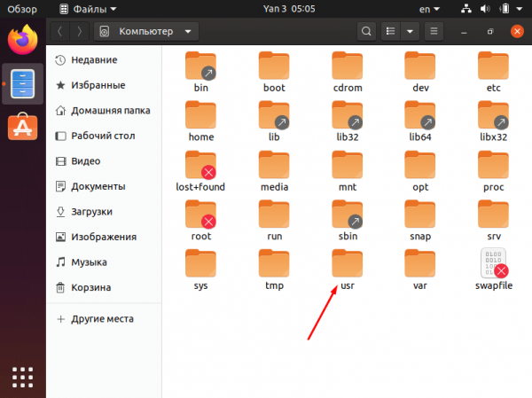
Task: Open Рабочий стол in sidebar
Action: 104,136
